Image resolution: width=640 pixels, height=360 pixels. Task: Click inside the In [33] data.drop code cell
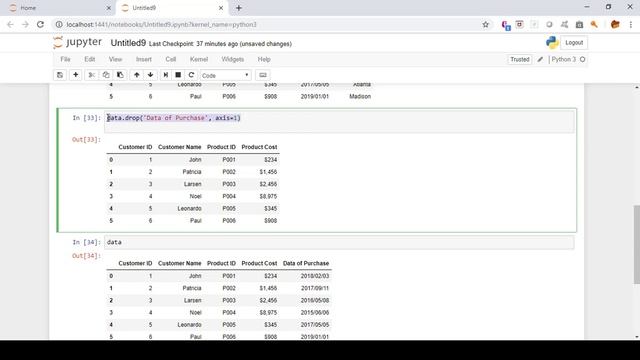pyautogui.click(x=339, y=122)
